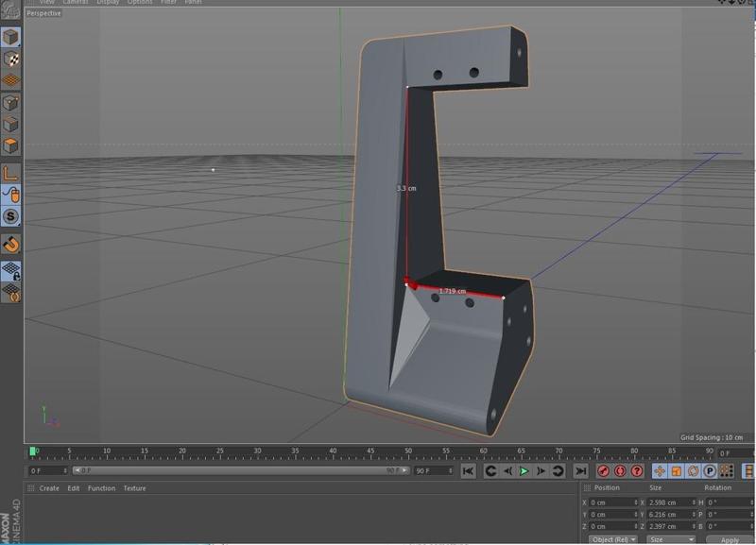
Task: Click the Record Active Objects red key button
Action: pyautogui.click(x=603, y=470)
